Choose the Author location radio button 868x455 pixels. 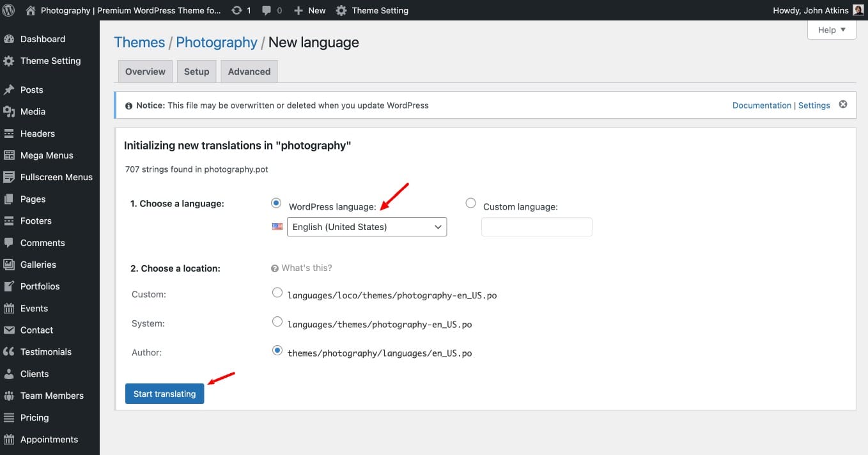coord(277,350)
